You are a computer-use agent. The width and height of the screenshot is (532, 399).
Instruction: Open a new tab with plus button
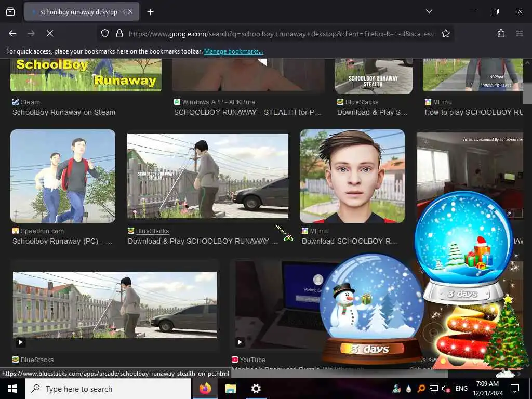click(x=150, y=12)
